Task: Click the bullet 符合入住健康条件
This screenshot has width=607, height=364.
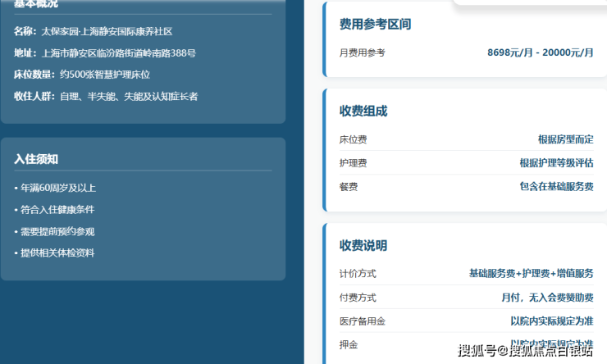Action: (x=57, y=210)
